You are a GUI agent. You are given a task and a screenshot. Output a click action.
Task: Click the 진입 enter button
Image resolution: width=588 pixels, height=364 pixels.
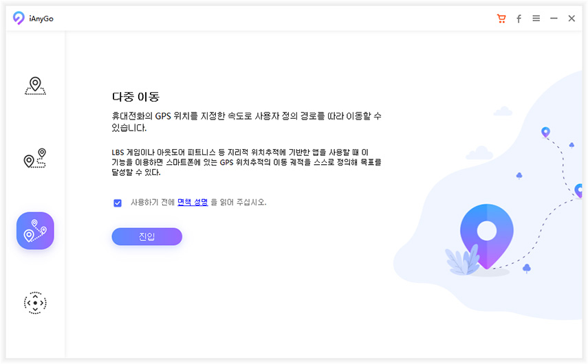click(147, 237)
